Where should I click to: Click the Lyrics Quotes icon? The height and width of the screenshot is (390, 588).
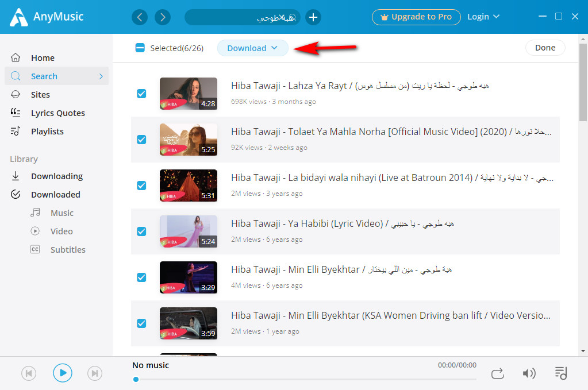16,113
